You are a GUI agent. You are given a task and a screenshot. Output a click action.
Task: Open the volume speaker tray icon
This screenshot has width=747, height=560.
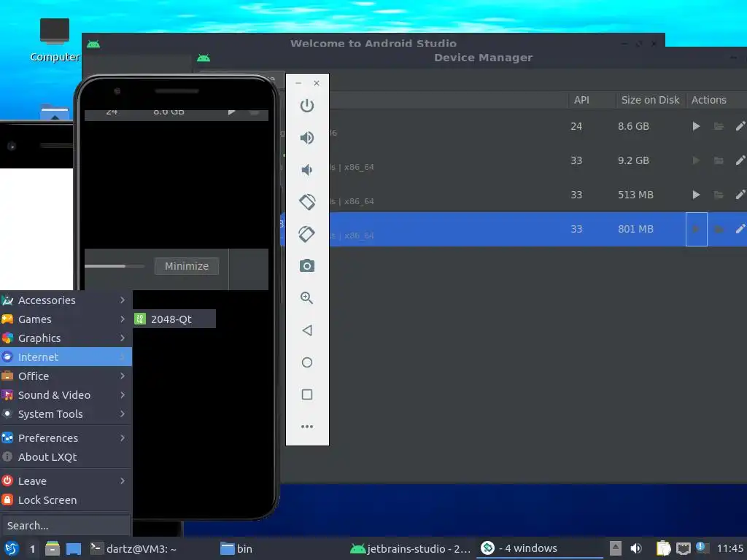pos(636,548)
